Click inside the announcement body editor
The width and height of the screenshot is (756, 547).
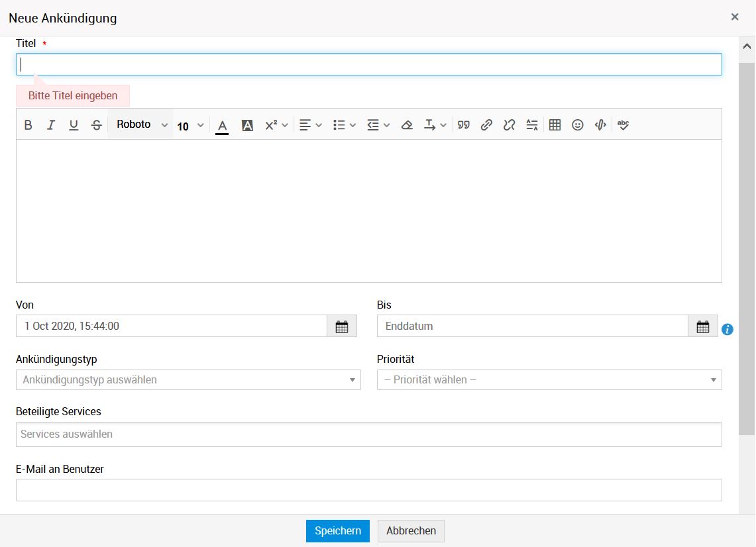(369, 211)
